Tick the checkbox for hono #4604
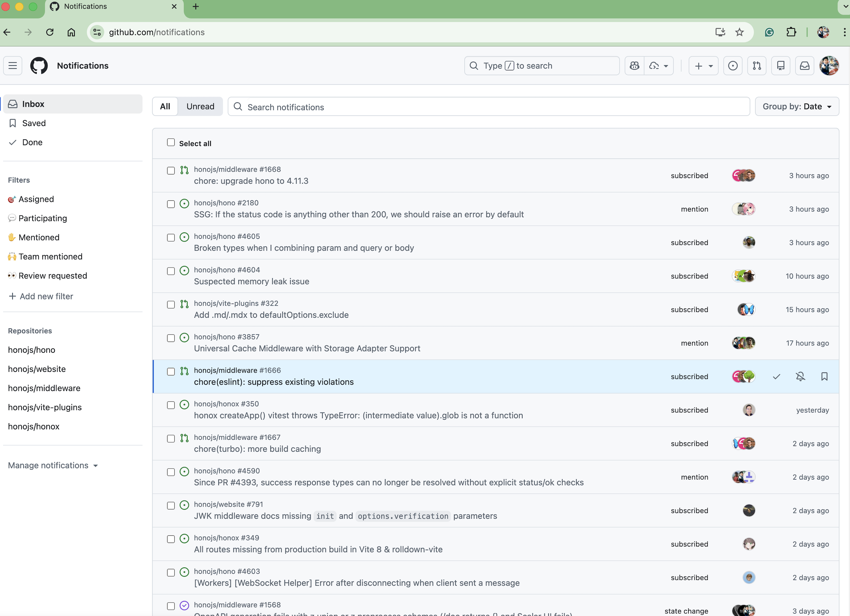This screenshot has width=850, height=616. pyautogui.click(x=171, y=271)
